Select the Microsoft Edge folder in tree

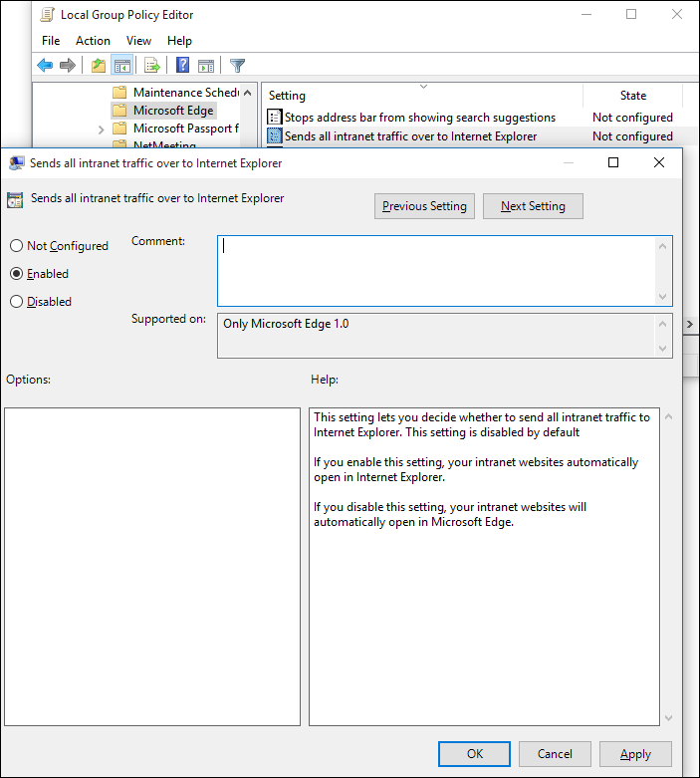point(173,111)
